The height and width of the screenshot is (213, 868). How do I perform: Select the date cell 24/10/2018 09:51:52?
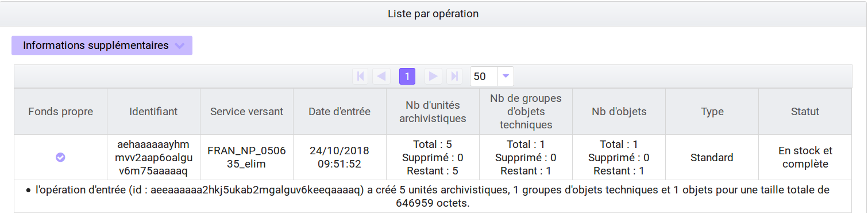pos(340,157)
